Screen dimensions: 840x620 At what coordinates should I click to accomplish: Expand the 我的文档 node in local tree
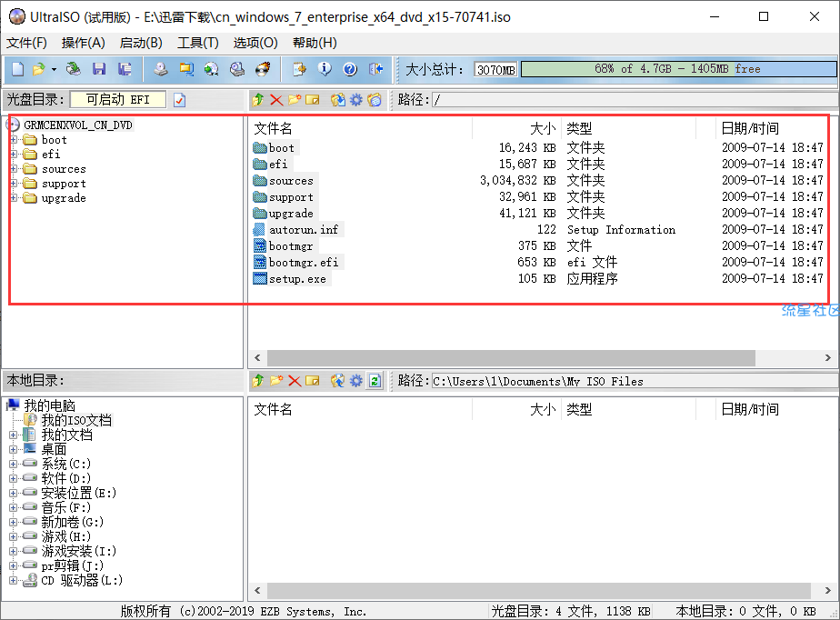pos(14,435)
